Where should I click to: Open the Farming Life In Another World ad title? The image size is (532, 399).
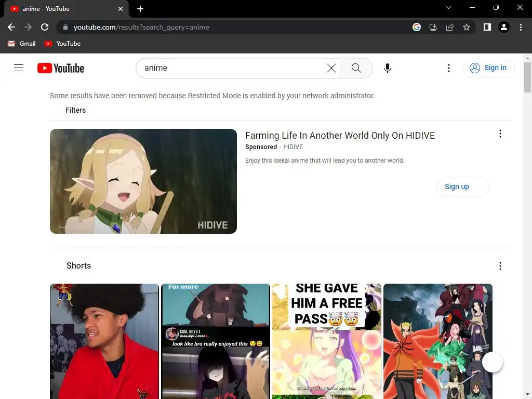(x=340, y=136)
